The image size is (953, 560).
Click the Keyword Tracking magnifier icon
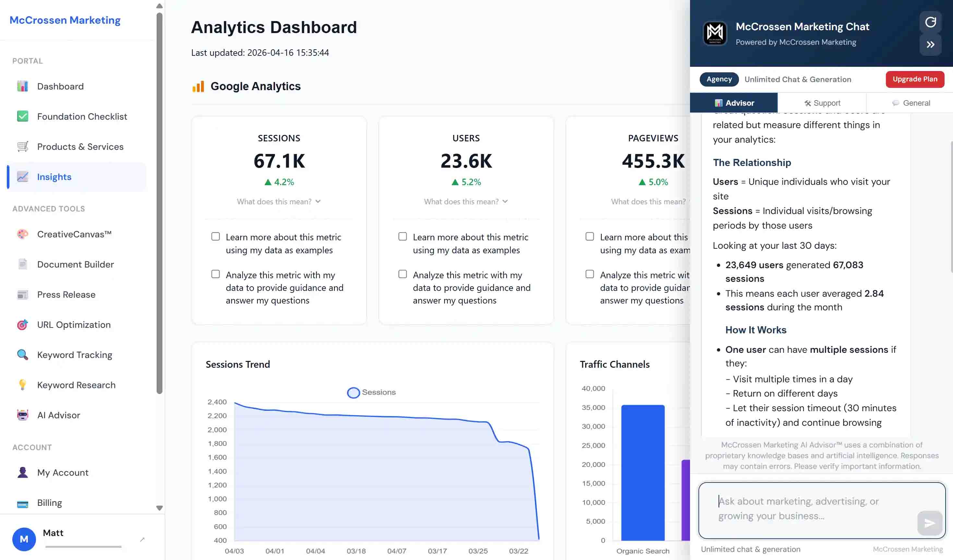(23, 355)
